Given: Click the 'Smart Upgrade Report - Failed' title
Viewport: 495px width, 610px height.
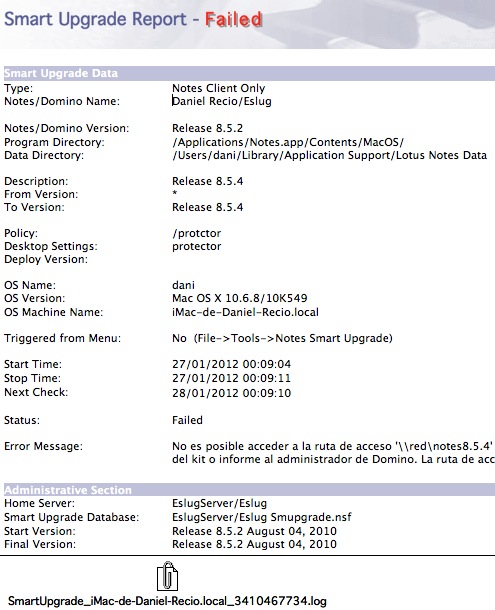Looking at the screenshot, I should click(133, 19).
